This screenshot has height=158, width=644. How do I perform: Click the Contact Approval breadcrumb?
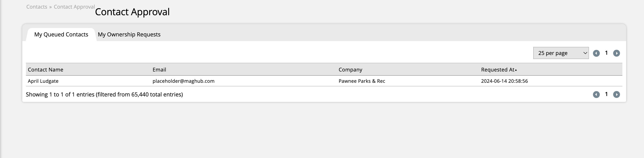point(74,7)
